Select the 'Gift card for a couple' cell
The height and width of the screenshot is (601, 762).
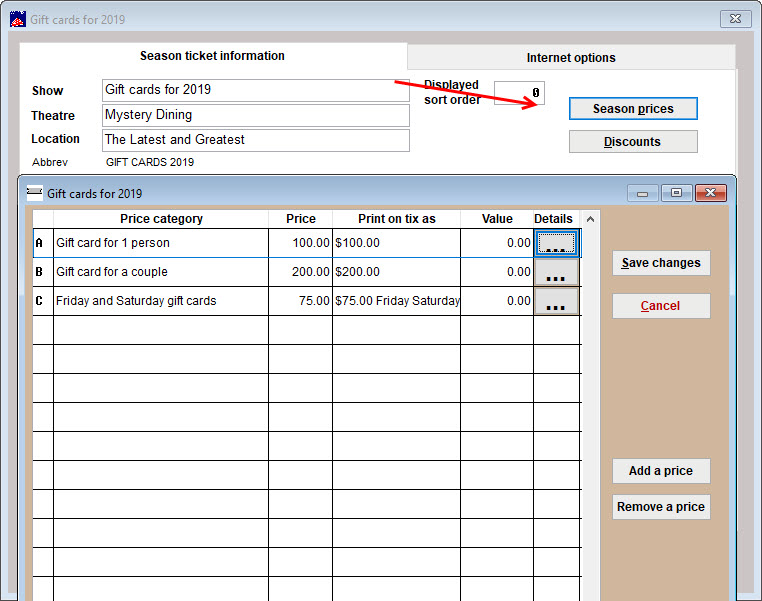coord(161,272)
